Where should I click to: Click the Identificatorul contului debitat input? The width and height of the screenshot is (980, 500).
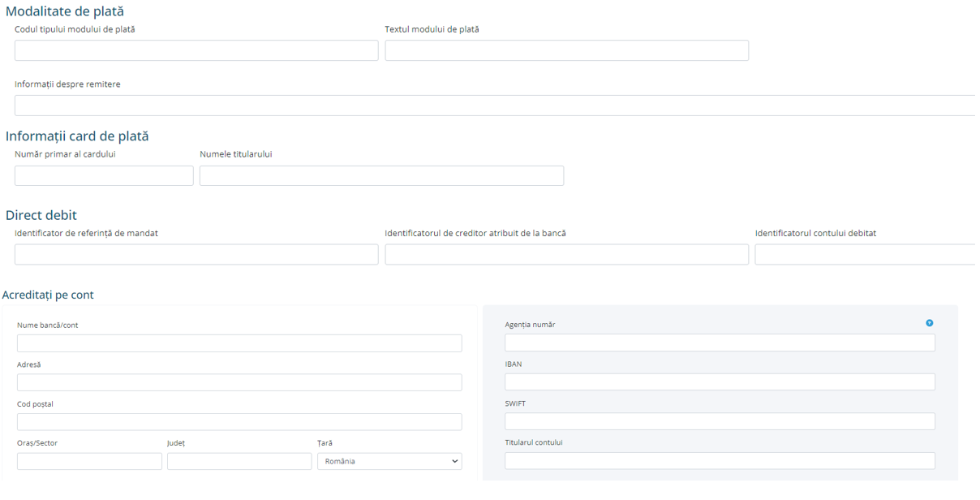[x=865, y=254]
